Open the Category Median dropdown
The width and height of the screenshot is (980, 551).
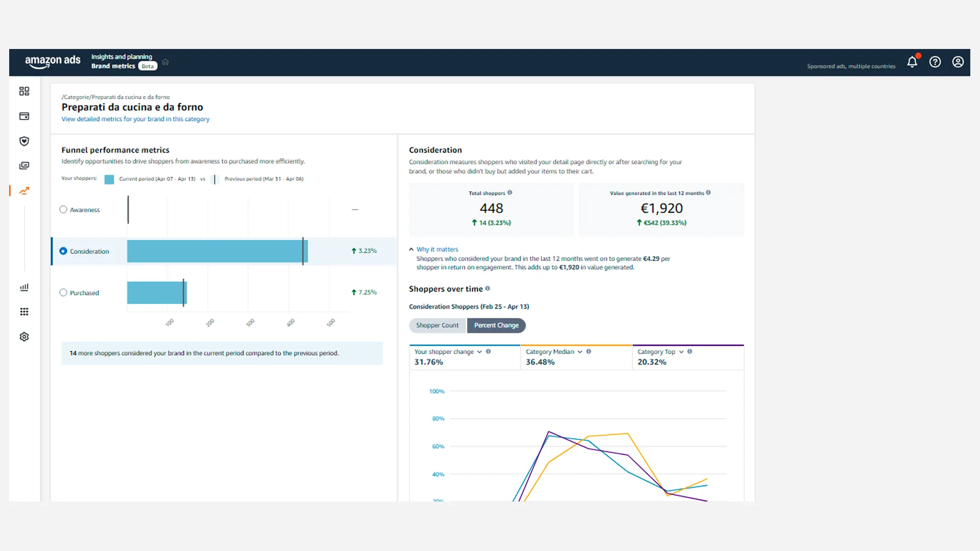pos(580,352)
